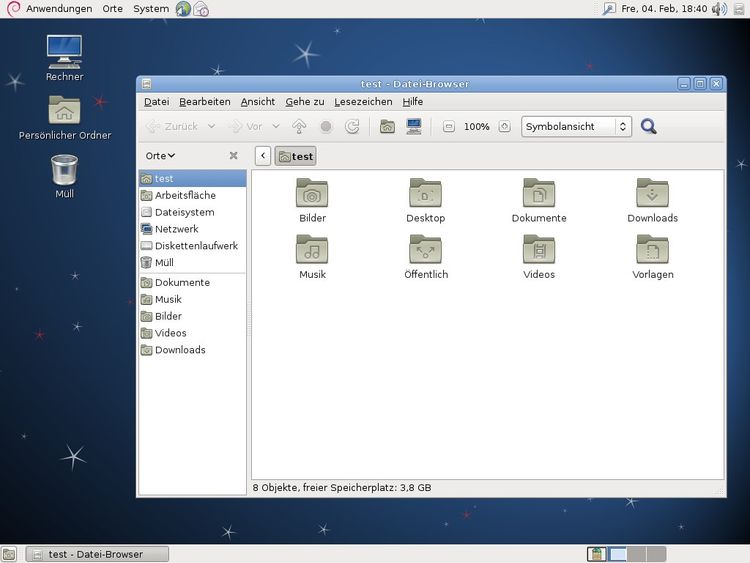Open the Bilder folder in the icon view
The width and height of the screenshot is (750, 563).
(x=312, y=200)
